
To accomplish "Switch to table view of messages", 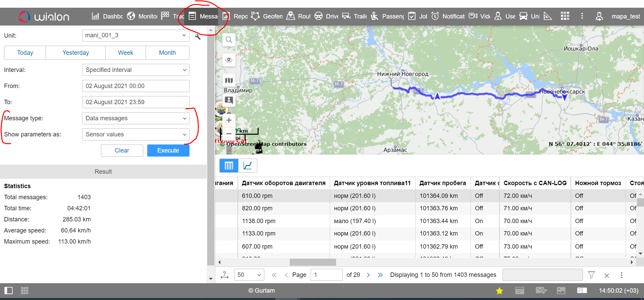I will 229,166.
